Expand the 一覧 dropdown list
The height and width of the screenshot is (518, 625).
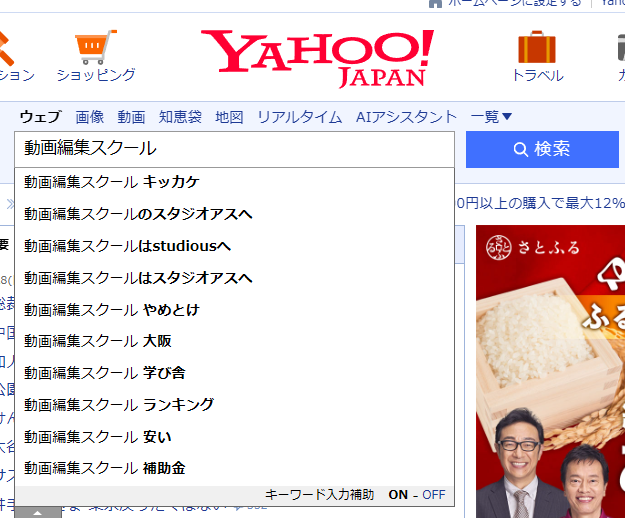491,117
